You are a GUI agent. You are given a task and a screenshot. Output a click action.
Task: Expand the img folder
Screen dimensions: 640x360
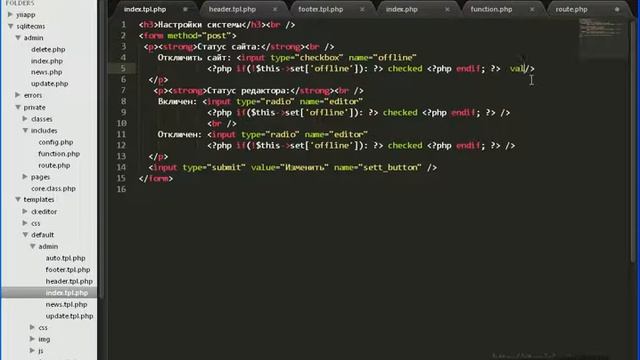click(33, 339)
